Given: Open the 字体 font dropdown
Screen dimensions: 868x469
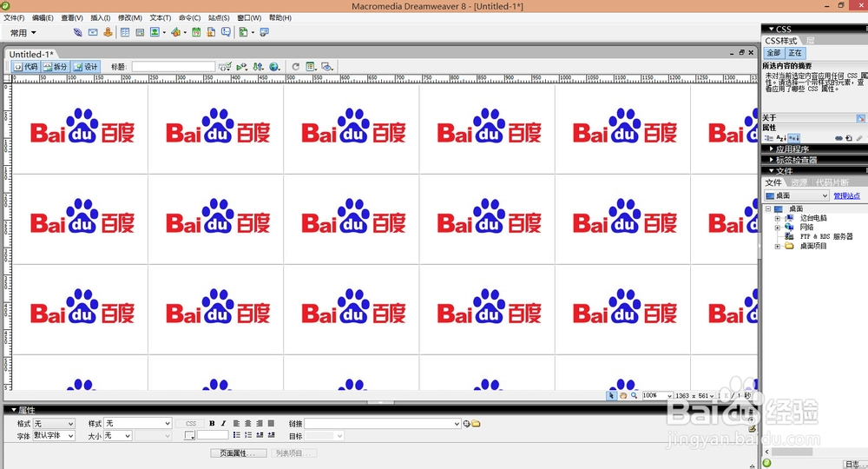Looking at the screenshot, I should pos(54,436).
